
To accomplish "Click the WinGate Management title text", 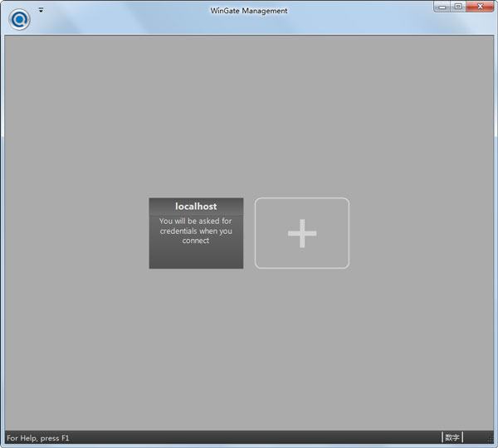I will [249, 11].
